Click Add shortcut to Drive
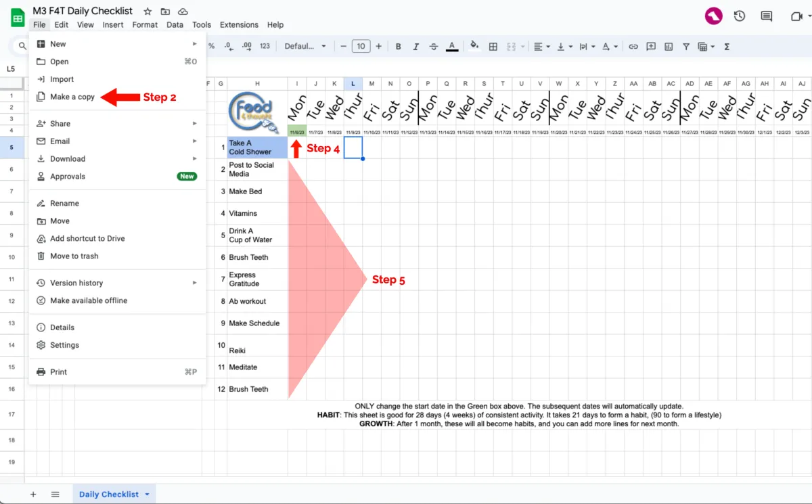This screenshot has width=812, height=504. coord(117,239)
